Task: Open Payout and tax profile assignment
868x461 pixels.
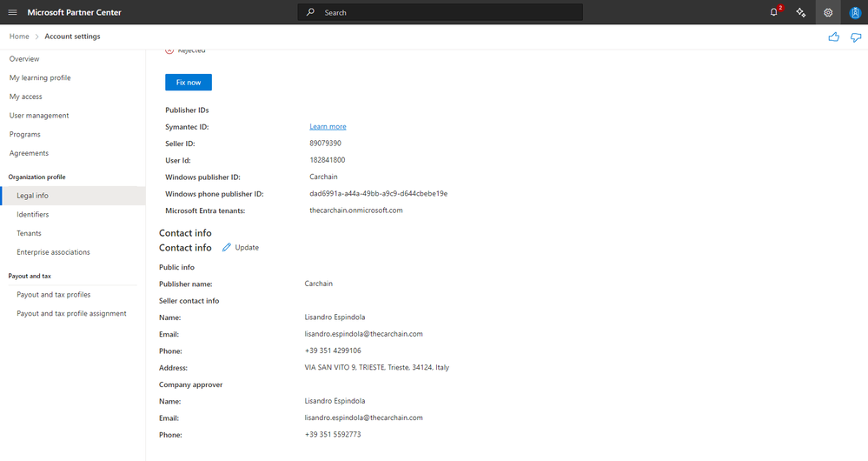Action: coord(71,314)
